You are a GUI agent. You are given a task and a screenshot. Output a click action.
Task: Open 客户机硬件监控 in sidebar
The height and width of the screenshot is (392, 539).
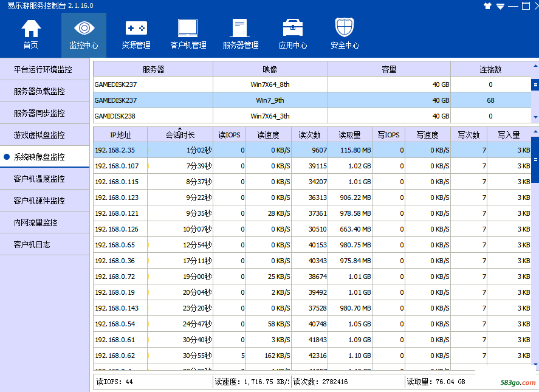[x=45, y=201]
